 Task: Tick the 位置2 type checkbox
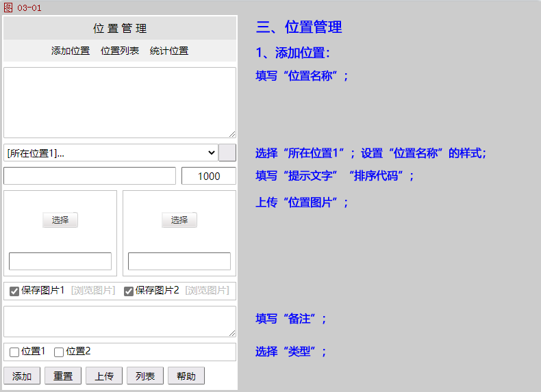click(x=59, y=352)
